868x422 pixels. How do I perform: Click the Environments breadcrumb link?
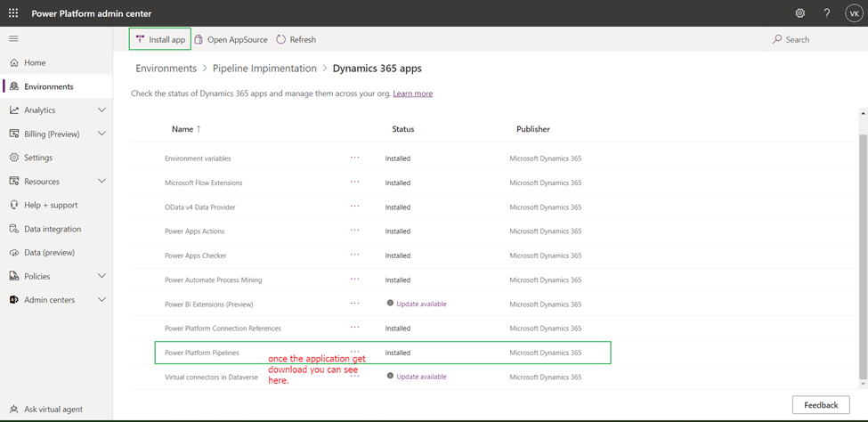(166, 69)
